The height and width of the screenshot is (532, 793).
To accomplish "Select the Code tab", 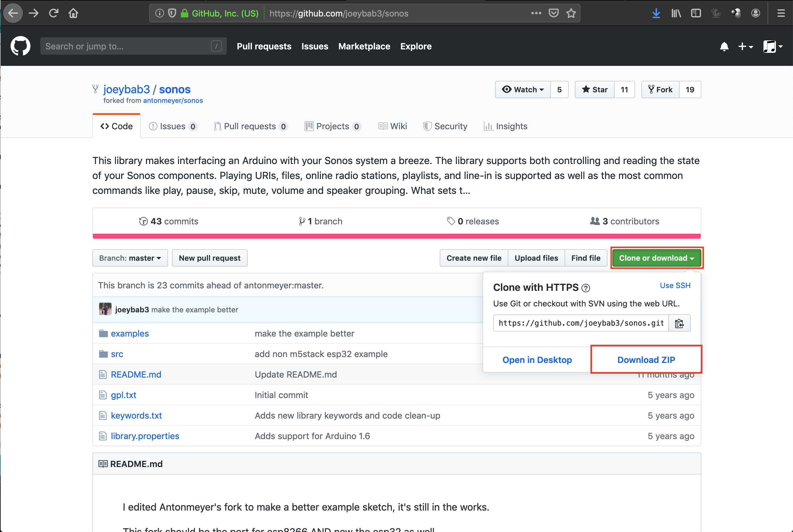I will click(x=116, y=126).
